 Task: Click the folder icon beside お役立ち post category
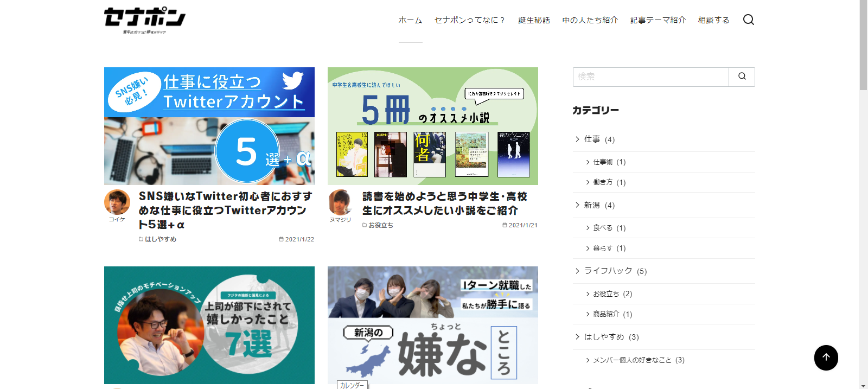365,225
